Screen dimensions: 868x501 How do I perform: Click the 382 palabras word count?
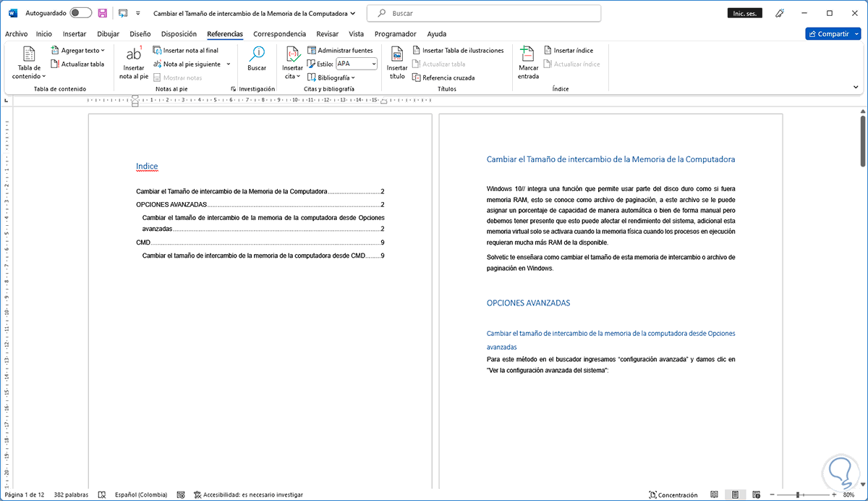(71, 494)
